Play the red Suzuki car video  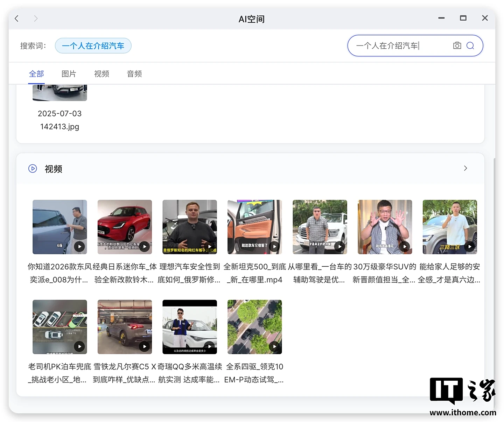[x=125, y=227]
